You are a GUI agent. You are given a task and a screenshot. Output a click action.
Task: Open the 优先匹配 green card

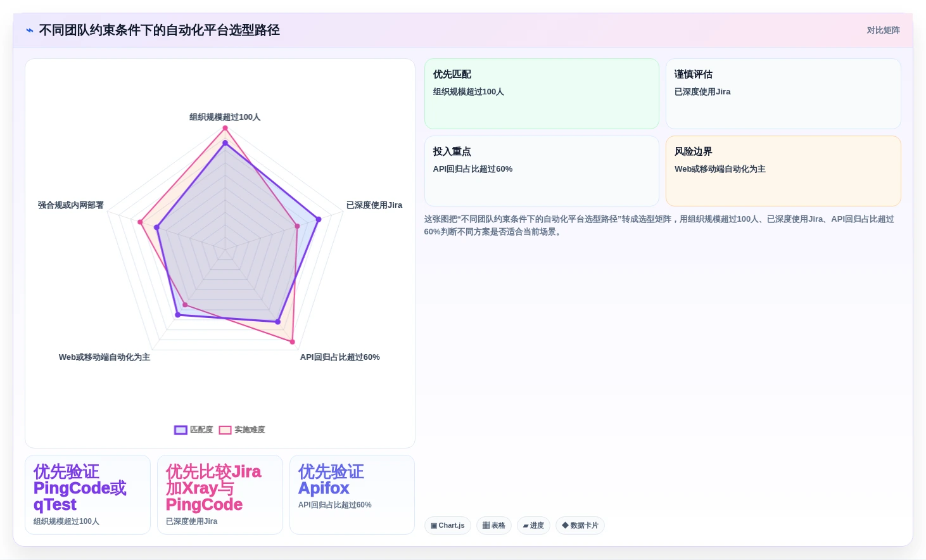pos(542,94)
